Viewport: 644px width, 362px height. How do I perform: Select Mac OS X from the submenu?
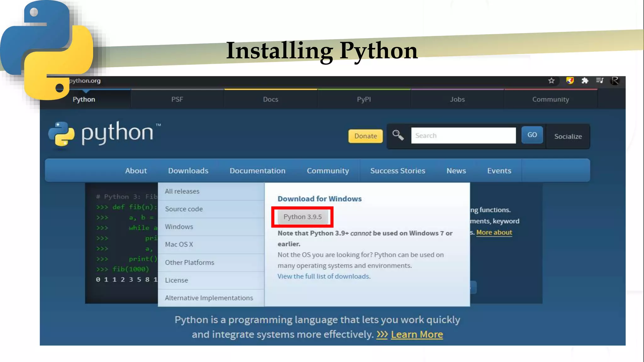[x=179, y=244]
